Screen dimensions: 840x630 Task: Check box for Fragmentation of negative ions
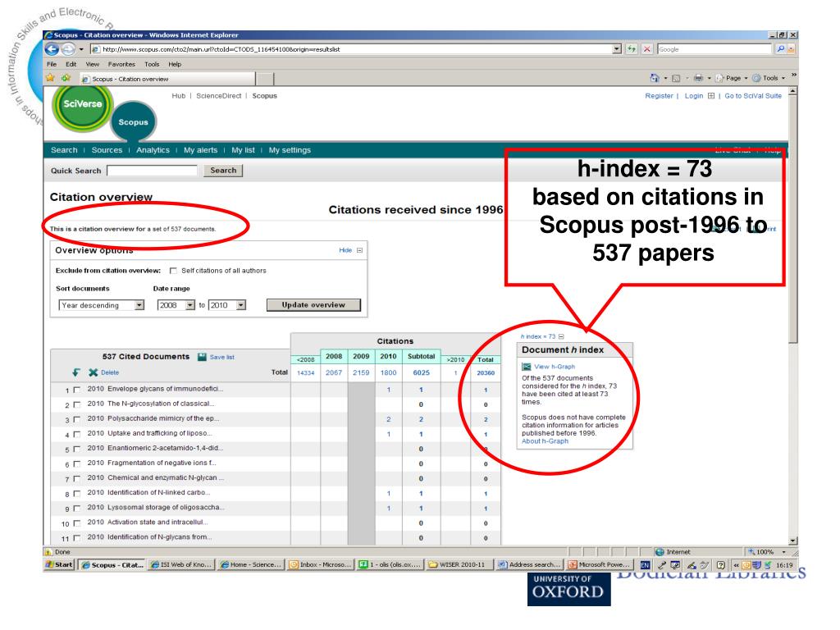click(x=76, y=464)
